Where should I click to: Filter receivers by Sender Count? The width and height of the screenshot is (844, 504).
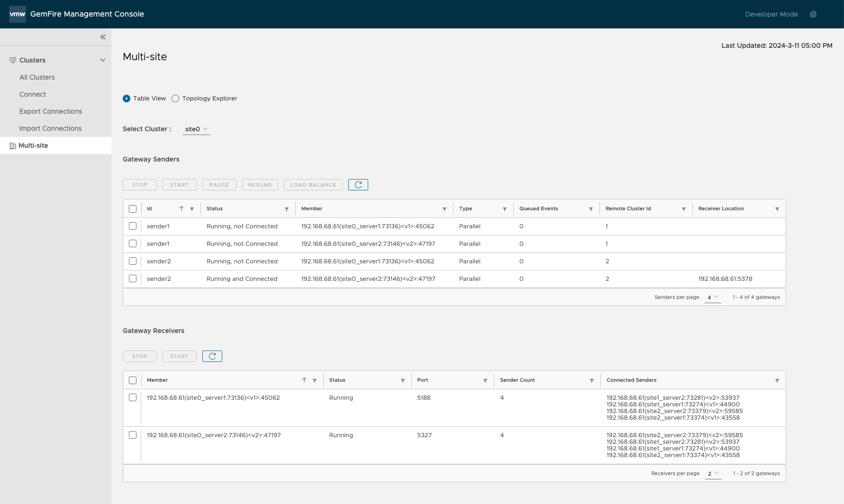592,380
